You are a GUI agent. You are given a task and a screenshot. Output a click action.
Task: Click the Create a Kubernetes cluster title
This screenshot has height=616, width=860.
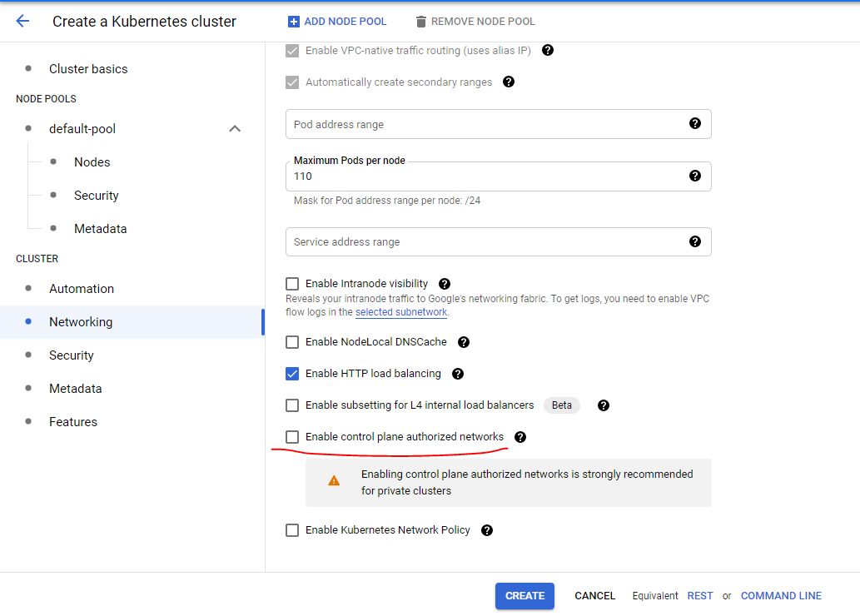144,22
